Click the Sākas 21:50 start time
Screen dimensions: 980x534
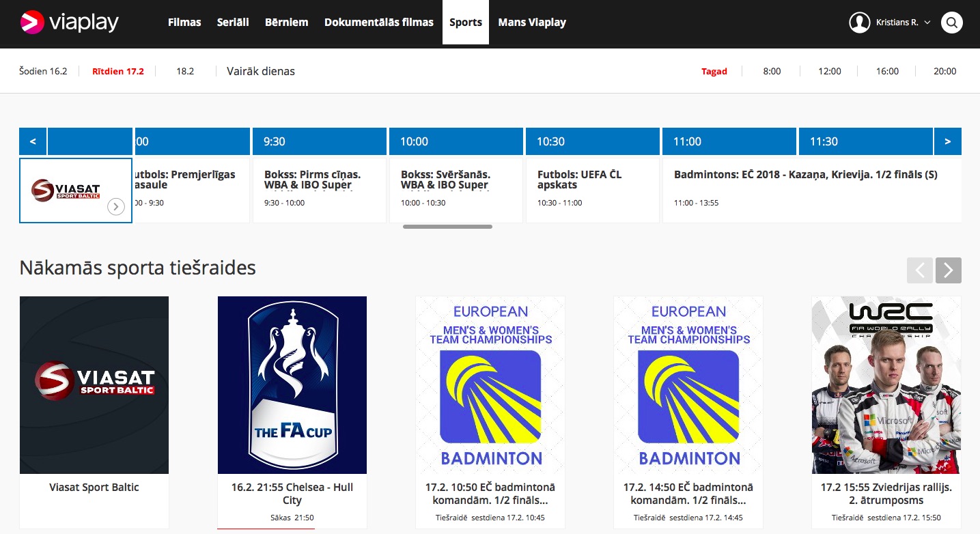(292, 518)
